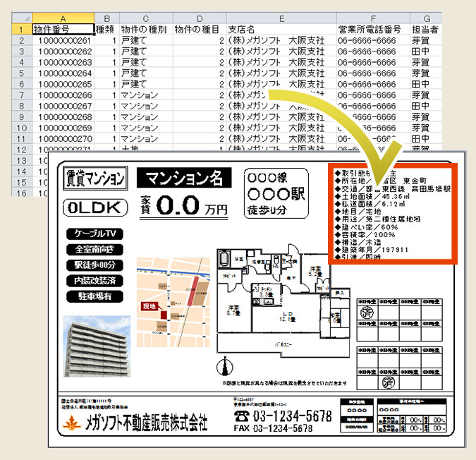Viewport: 476px width, 460px height.
Task: Select the 全室南向き feature badge
Action: coord(90,249)
